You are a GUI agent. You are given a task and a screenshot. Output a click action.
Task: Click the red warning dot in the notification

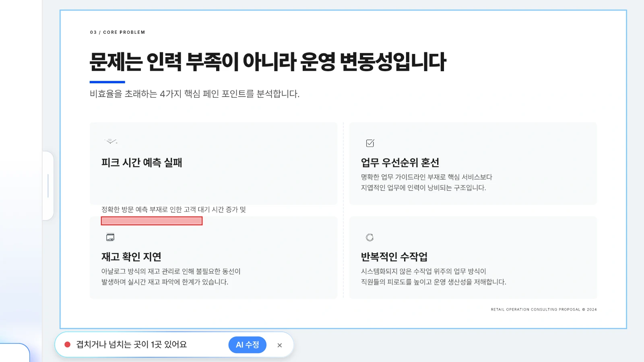(68, 344)
